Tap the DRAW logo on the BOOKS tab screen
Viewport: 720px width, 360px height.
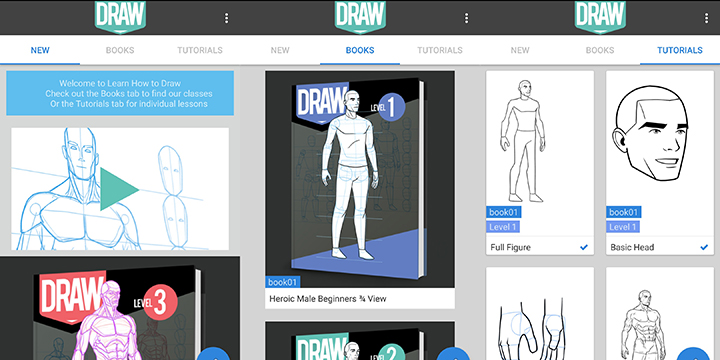tap(360, 17)
